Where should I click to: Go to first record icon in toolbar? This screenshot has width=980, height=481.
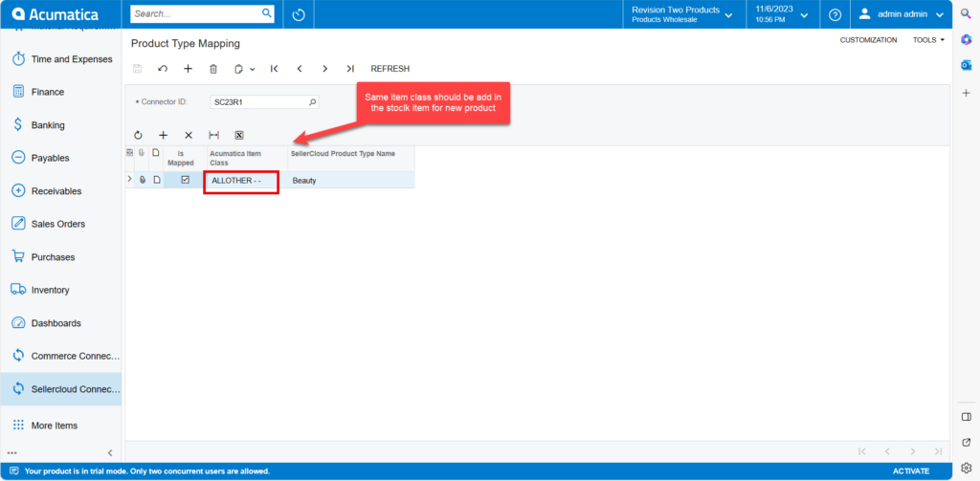[274, 69]
